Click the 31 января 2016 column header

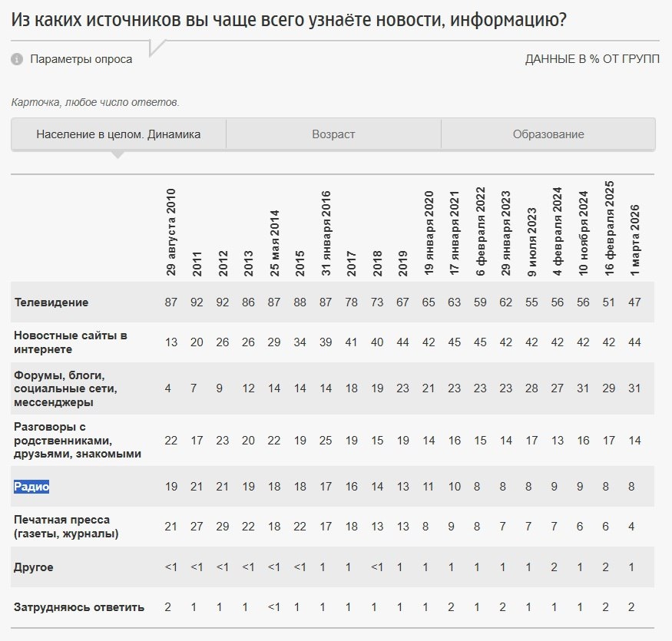326,233
